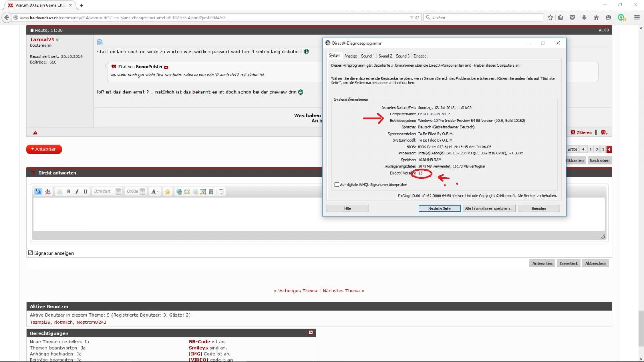Open the Sound 3 tab
The height and width of the screenshot is (362, 644).
coord(402,56)
